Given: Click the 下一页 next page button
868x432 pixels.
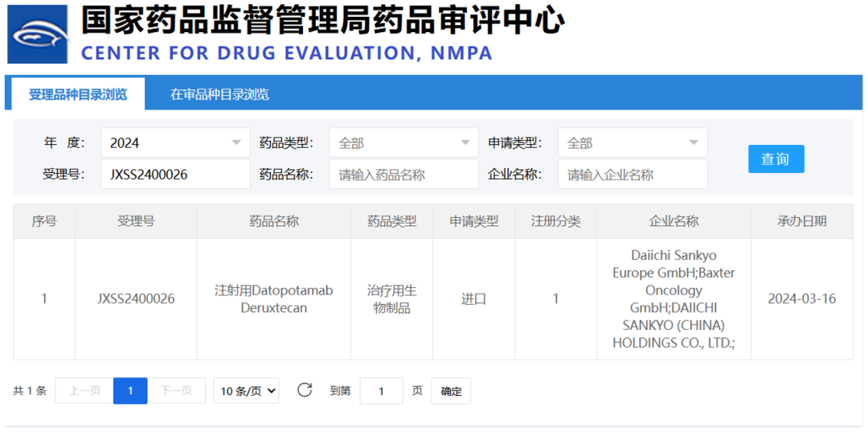Looking at the screenshot, I should pos(176,391).
